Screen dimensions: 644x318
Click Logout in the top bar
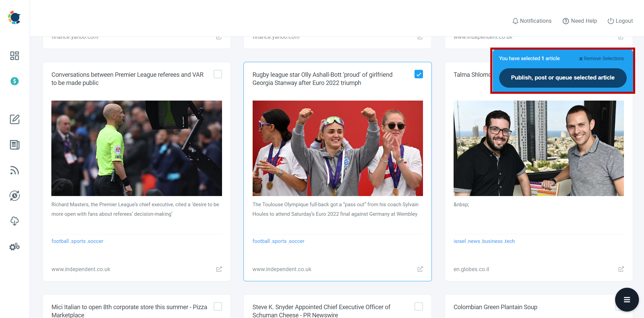(x=620, y=21)
